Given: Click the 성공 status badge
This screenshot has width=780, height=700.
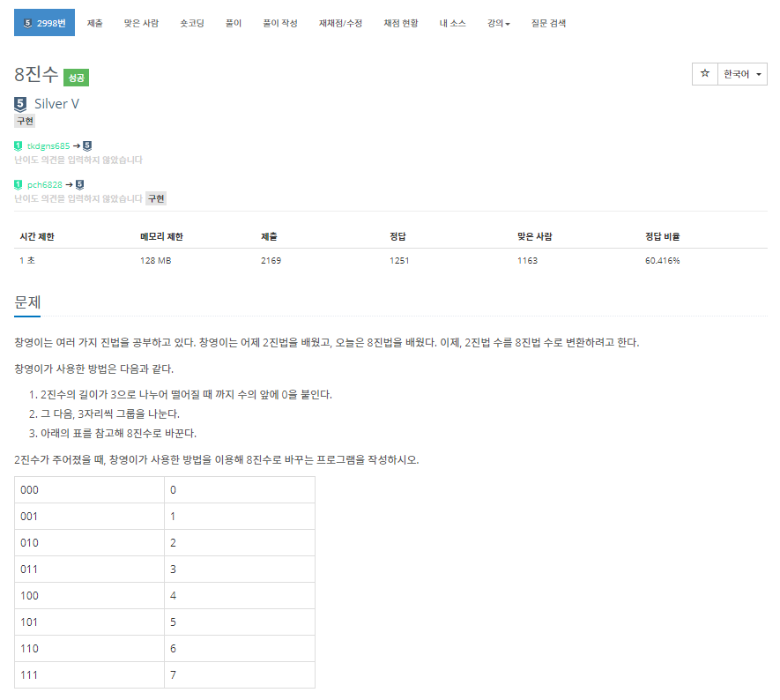Looking at the screenshot, I should pyautogui.click(x=76, y=78).
